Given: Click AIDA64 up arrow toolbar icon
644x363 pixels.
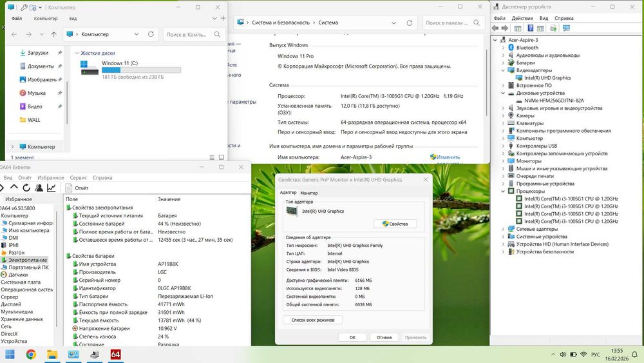Looking at the screenshot, I should [x=14, y=188].
